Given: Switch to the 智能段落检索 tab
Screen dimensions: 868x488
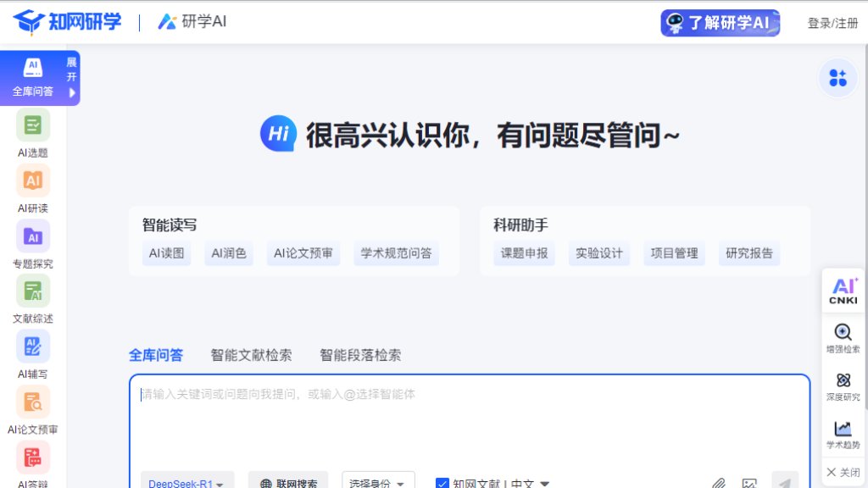Looking at the screenshot, I should coord(359,355).
